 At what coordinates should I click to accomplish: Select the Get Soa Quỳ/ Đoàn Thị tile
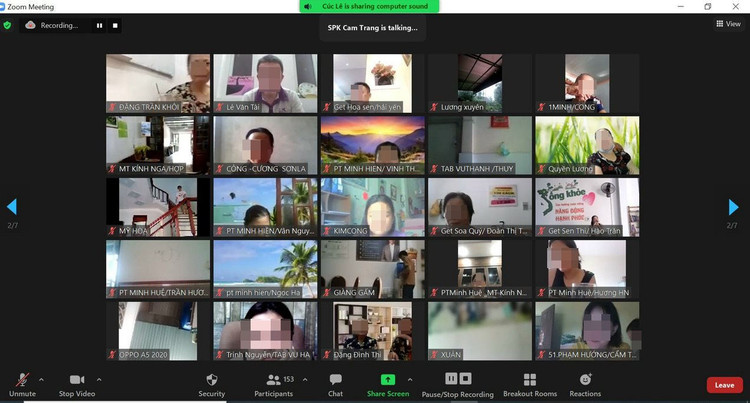[480, 207]
